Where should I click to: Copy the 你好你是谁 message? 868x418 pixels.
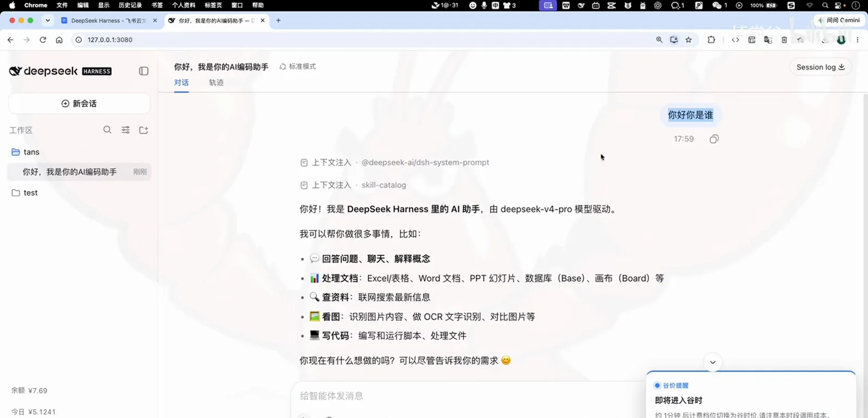click(x=714, y=139)
